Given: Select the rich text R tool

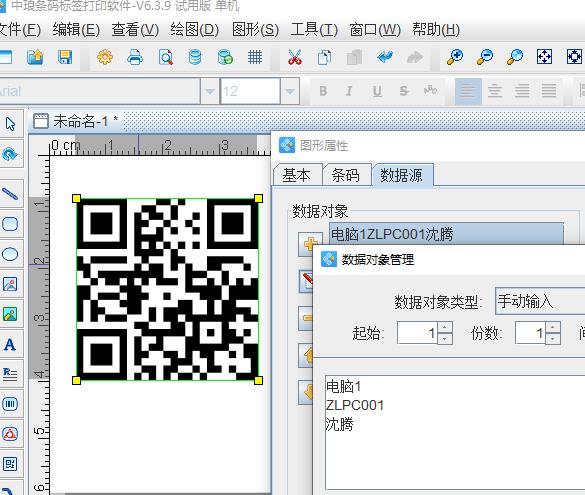Looking at the screenshot, I should 10,374.
